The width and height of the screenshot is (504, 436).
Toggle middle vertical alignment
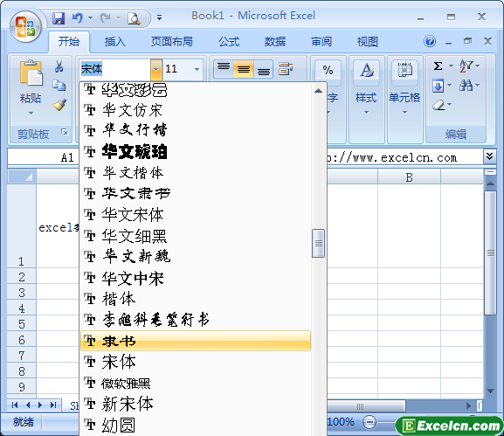(x=244, y=68)
